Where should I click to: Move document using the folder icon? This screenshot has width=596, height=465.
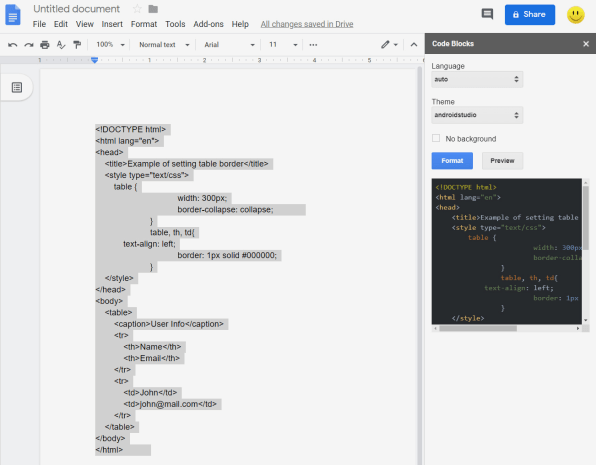(x=153, y=9)
